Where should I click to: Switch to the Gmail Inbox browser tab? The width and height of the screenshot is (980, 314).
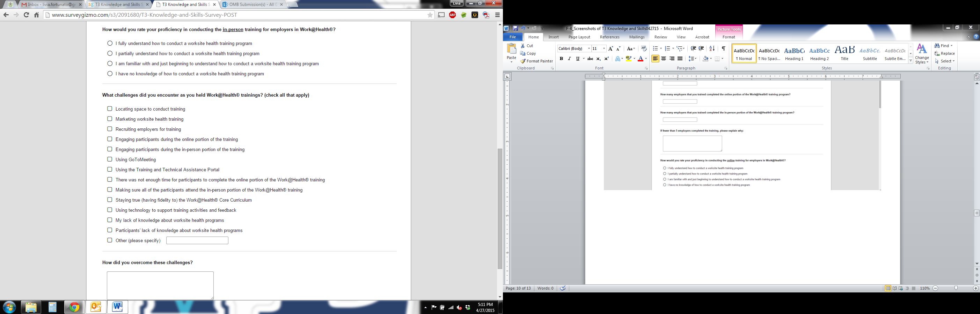[x=51, y=5]
